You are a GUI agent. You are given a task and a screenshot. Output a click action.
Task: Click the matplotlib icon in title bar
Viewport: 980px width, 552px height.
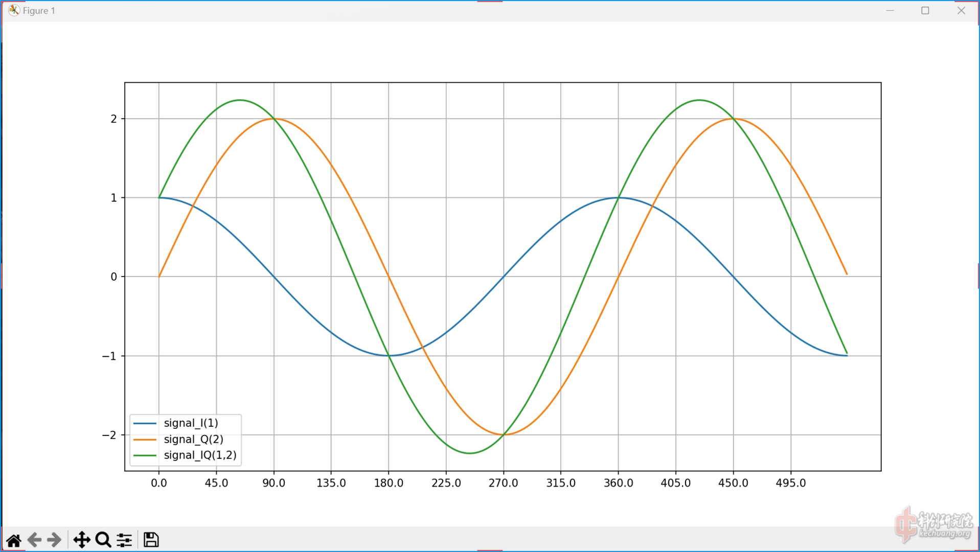(14, 10)
